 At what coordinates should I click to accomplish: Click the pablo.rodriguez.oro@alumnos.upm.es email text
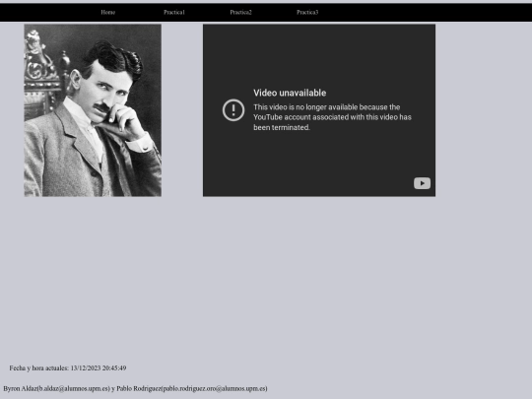click(214, 388)
